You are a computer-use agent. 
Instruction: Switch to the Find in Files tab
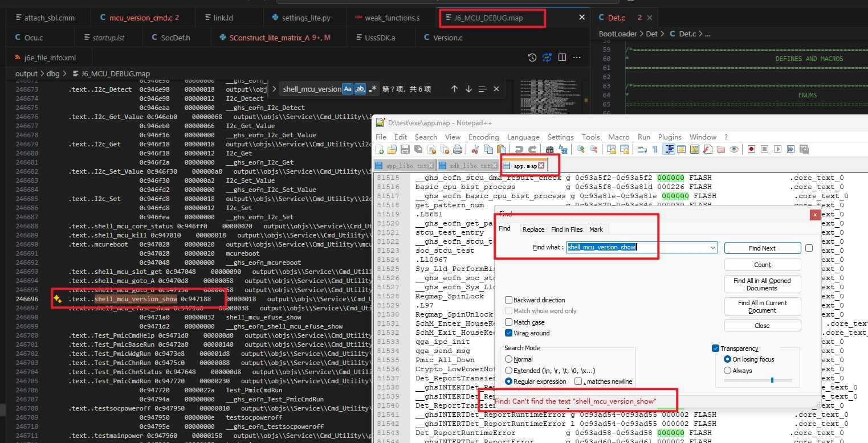click(x=567, y=229)
